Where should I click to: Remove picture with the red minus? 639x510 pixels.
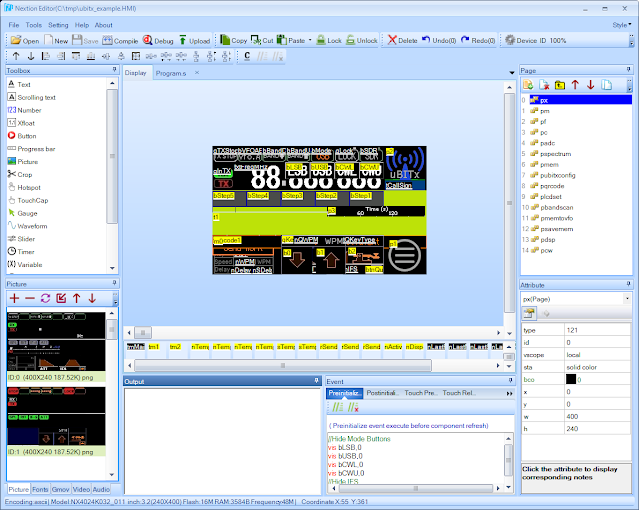tap(30, 298)
